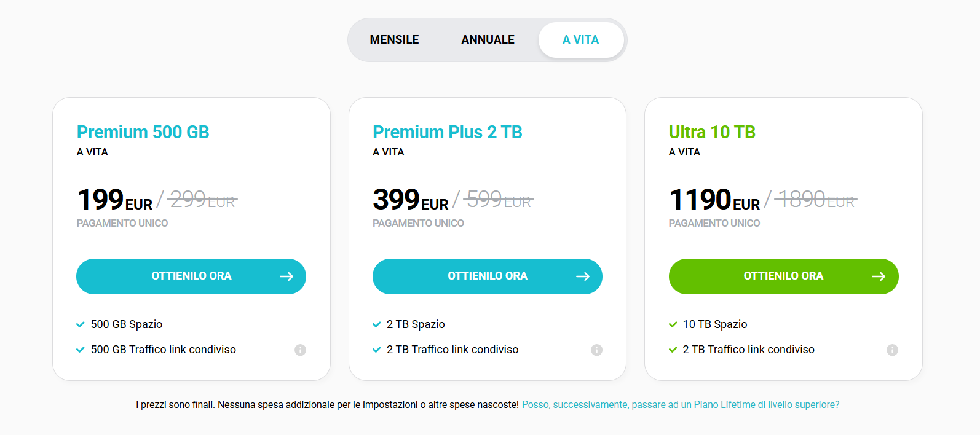Click the Premium Plus 2 TB plan title
This screenshot has width=980, height=435.
tap(447, 132)
